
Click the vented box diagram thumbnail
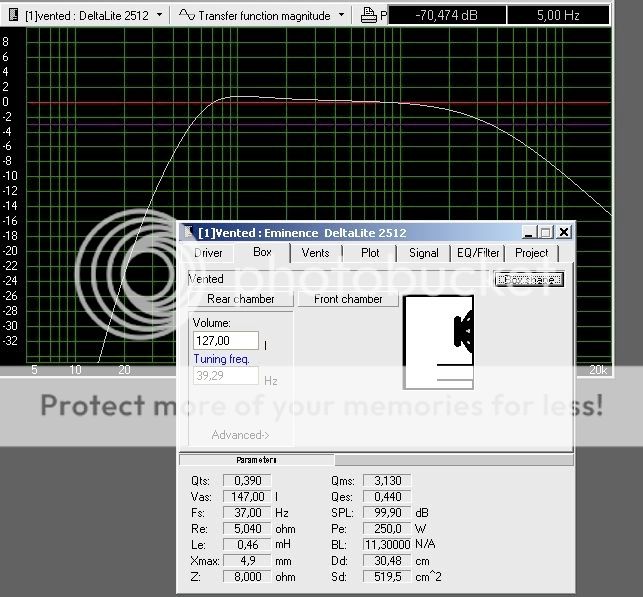[x=438, y=342]
